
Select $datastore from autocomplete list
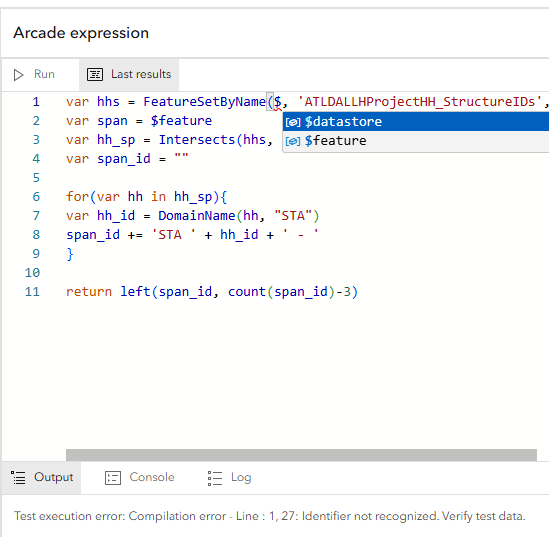(x=416, y=121)
